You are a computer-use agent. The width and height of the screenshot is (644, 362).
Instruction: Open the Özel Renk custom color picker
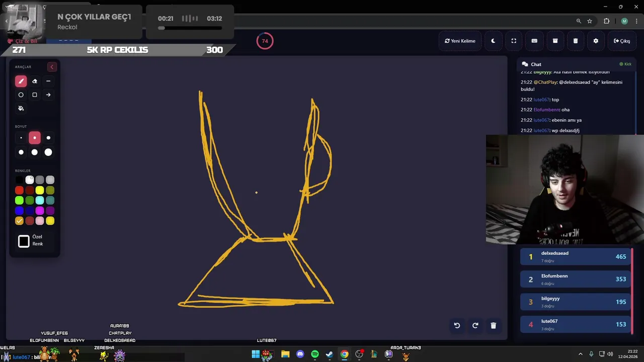24,241
